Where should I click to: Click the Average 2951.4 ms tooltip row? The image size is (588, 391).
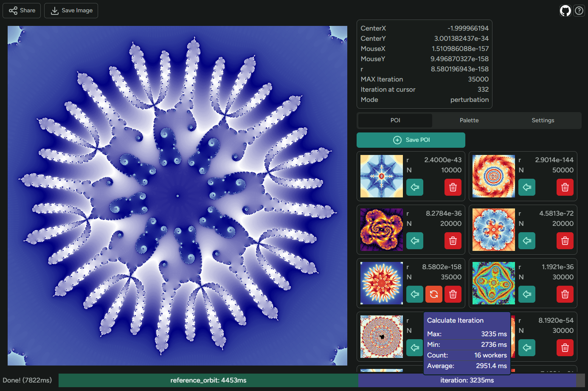click(467, 366)
